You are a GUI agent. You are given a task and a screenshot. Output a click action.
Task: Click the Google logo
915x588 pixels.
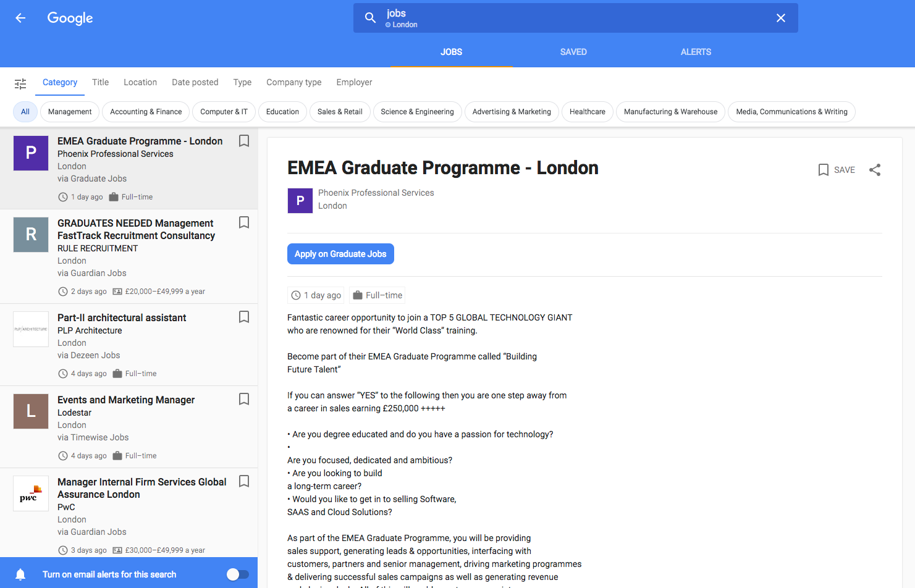pos(70,19)
